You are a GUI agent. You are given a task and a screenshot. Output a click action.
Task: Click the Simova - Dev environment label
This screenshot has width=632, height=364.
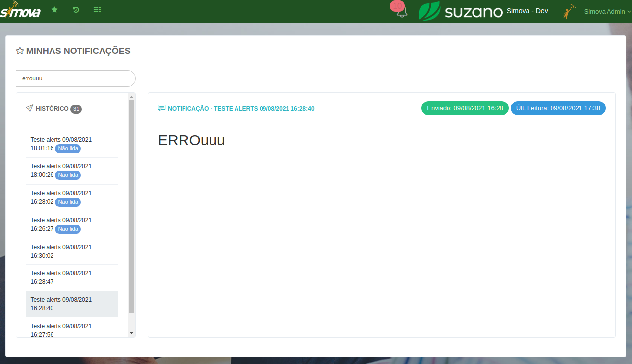(x=527, y=10)
